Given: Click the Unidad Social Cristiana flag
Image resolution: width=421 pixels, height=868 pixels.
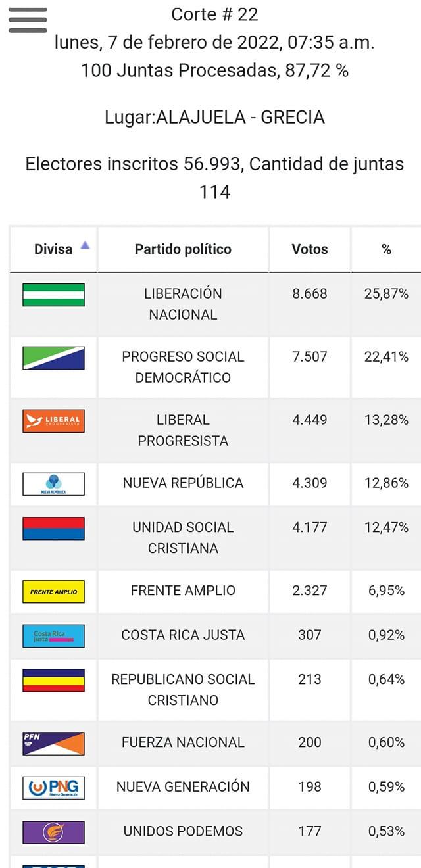Looking at the screenshot, I should [x=53, y=528].
